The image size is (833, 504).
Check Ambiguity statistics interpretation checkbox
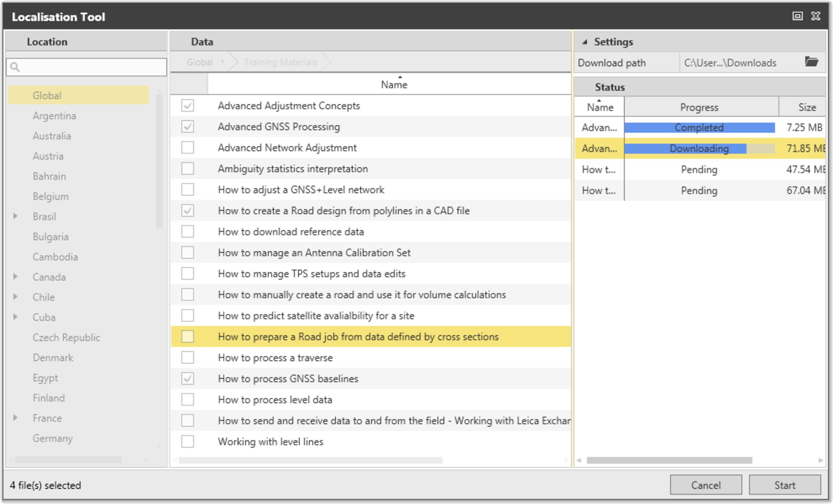188,169
